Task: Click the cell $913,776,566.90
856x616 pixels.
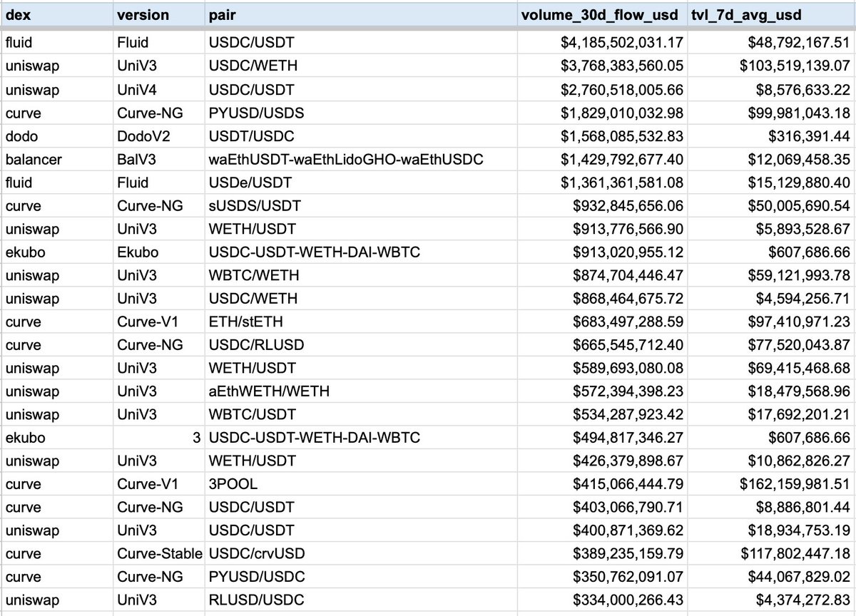Action: tap(603, 229)
